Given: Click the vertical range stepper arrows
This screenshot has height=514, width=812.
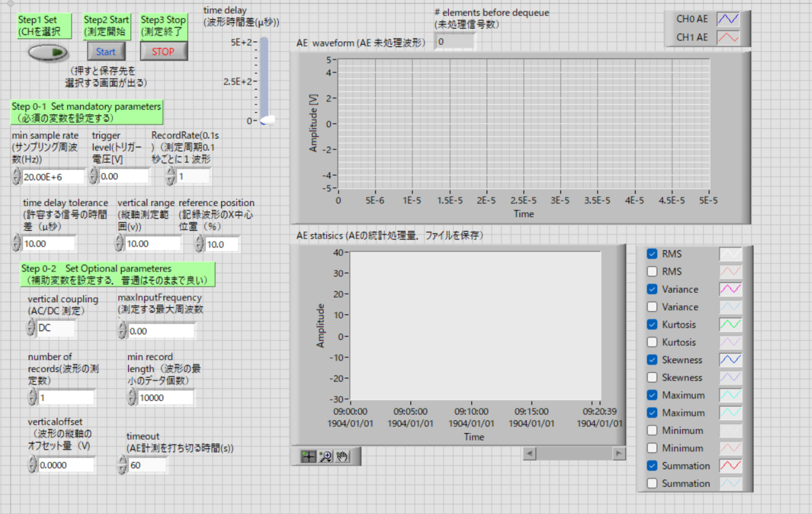Looking at the screenshot, I should (x=119, y=243).
